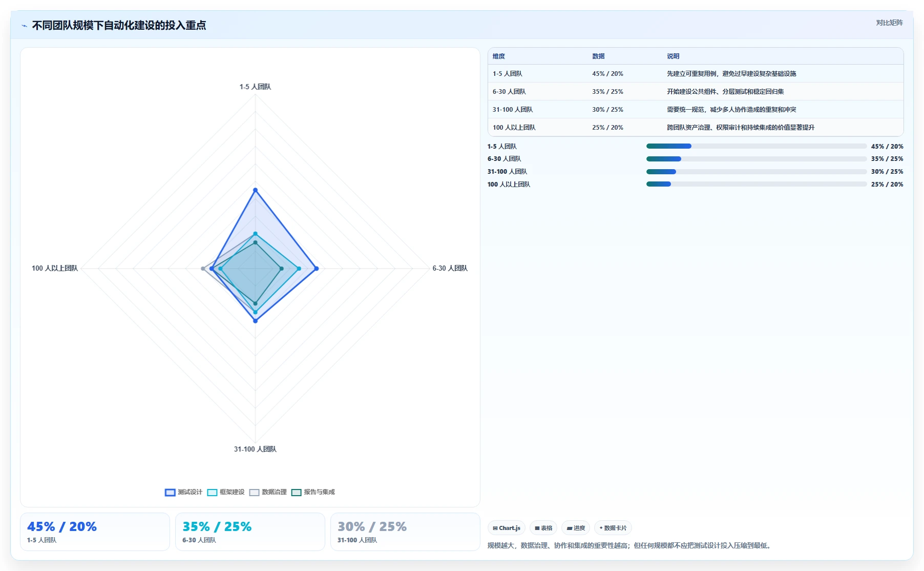Screen dimensions: 924x571
Task: Click the 100 人以上团队 progress bar
Action: 757,184
